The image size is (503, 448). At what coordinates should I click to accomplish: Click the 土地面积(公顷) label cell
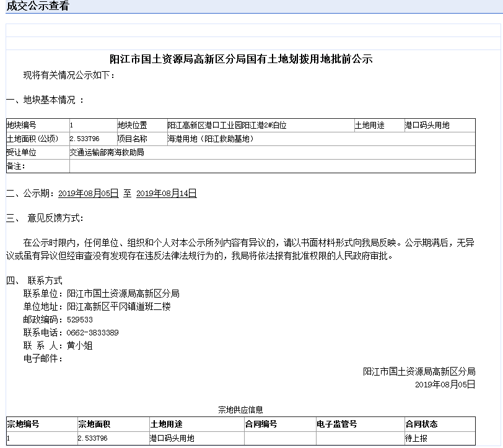(x=32, y=139)
